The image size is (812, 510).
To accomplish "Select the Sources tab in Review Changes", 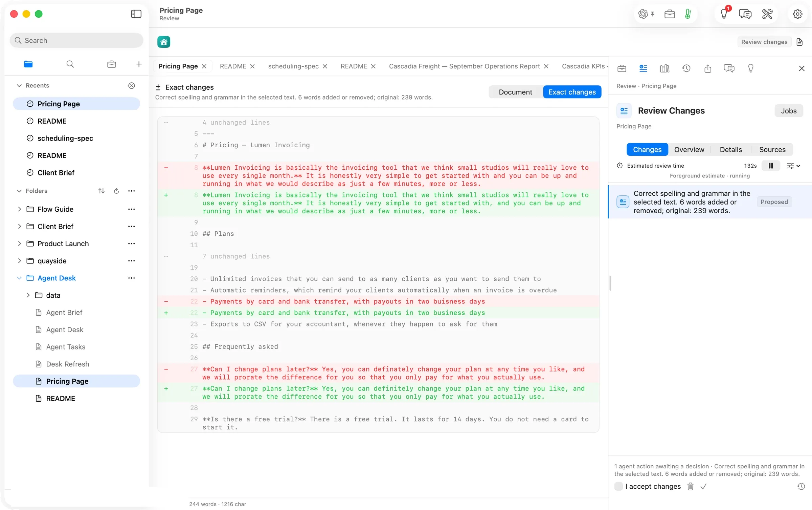I will (x=772, y=150).
